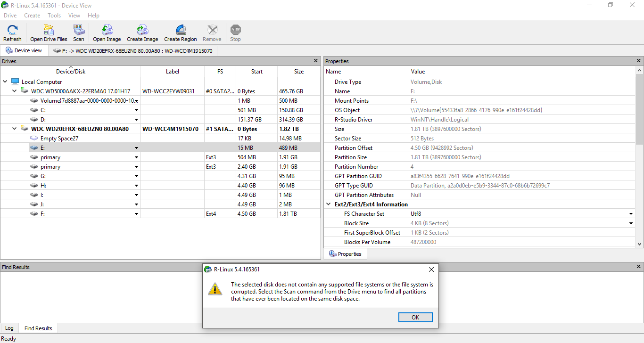
Task: Click the warning icon in the dialog
Action: pyautogui.click(x=215, y=289)
